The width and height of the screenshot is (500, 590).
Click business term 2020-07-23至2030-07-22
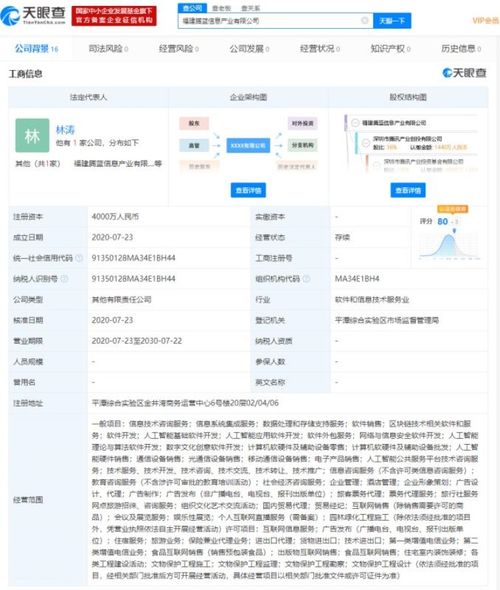click(137, 341)
